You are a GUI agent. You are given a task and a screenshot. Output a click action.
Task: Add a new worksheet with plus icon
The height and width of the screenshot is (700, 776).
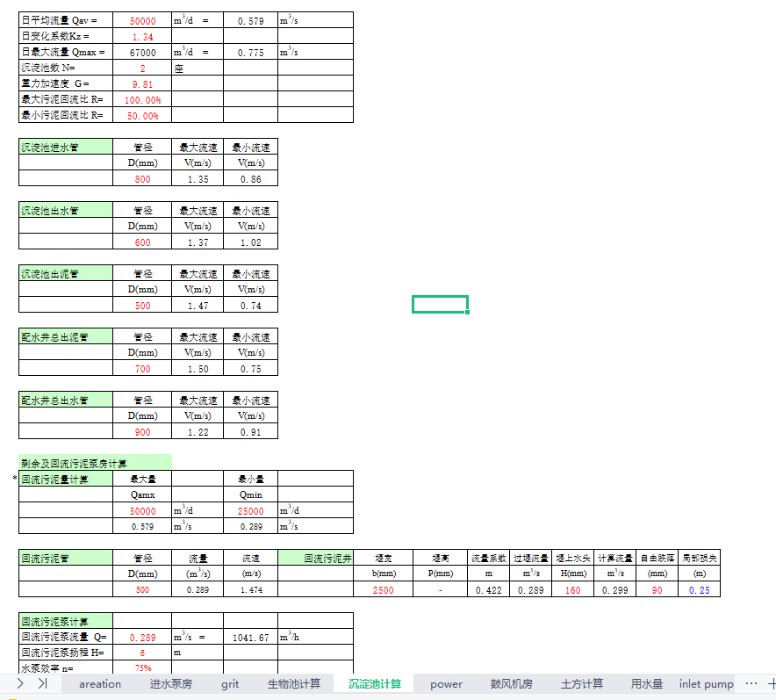770,683
